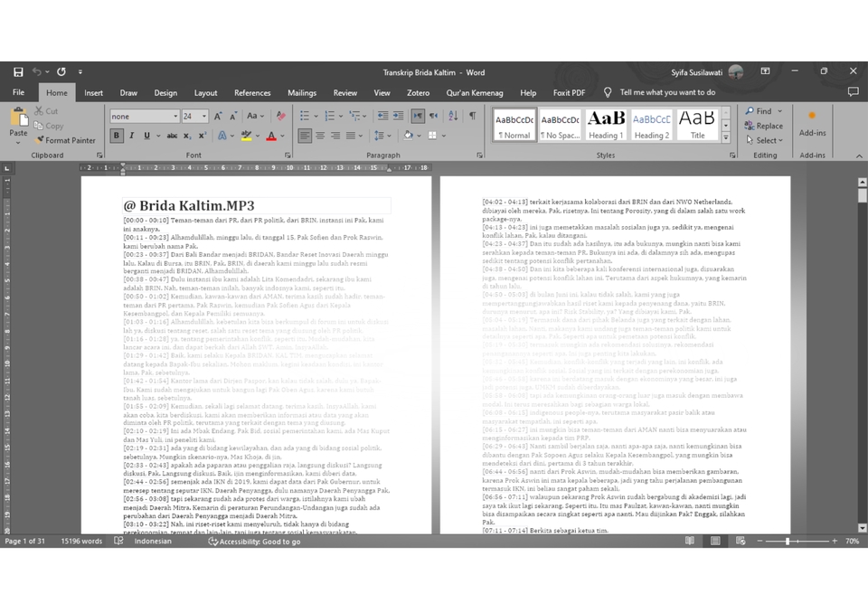Apply Text Effects icon
The height and width of the screenshot is (613, 868).
click(x=222, y=136)
